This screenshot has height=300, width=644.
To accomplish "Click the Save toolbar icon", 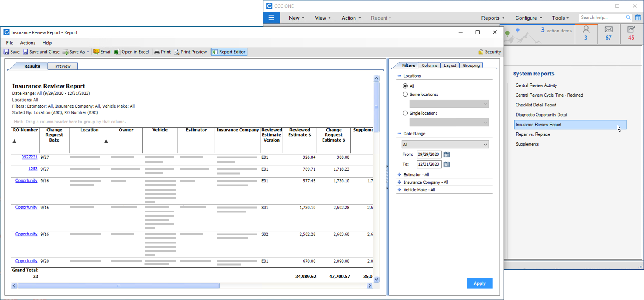I will pyautogui.click(x=6, y=52).
